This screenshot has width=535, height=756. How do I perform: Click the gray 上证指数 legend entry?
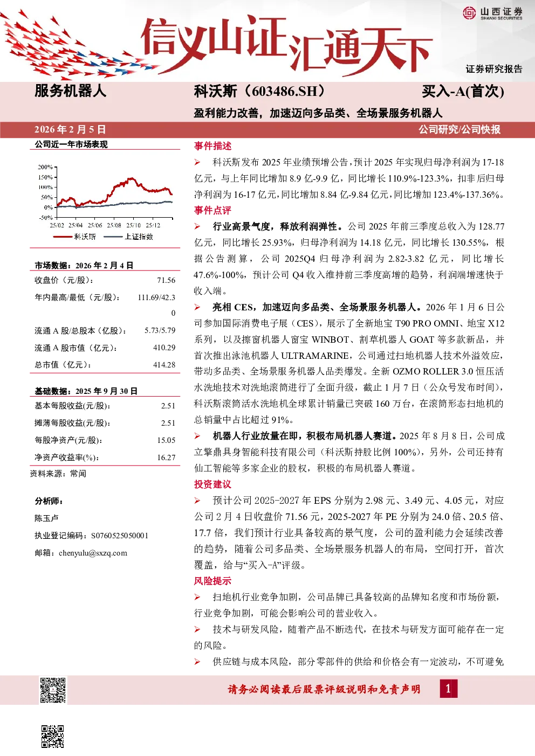(128, 237)
